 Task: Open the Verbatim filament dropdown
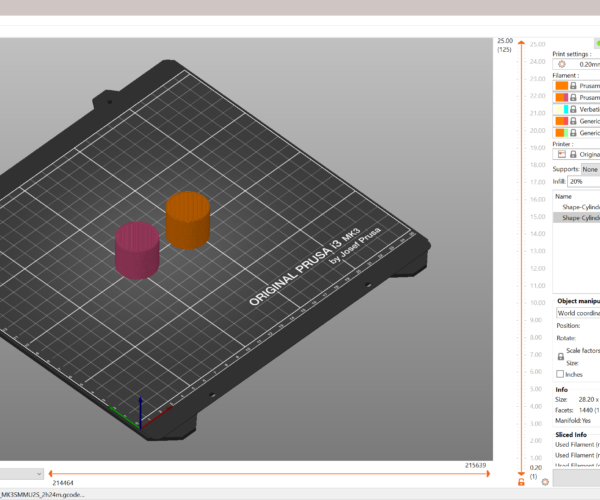576,109
